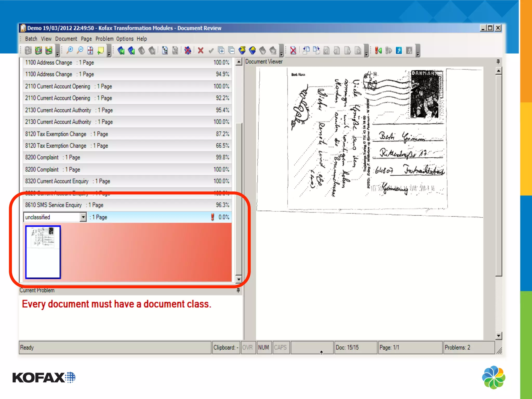
Task: Click the yellow sticky note annotation icon
Action: (101, 50)
